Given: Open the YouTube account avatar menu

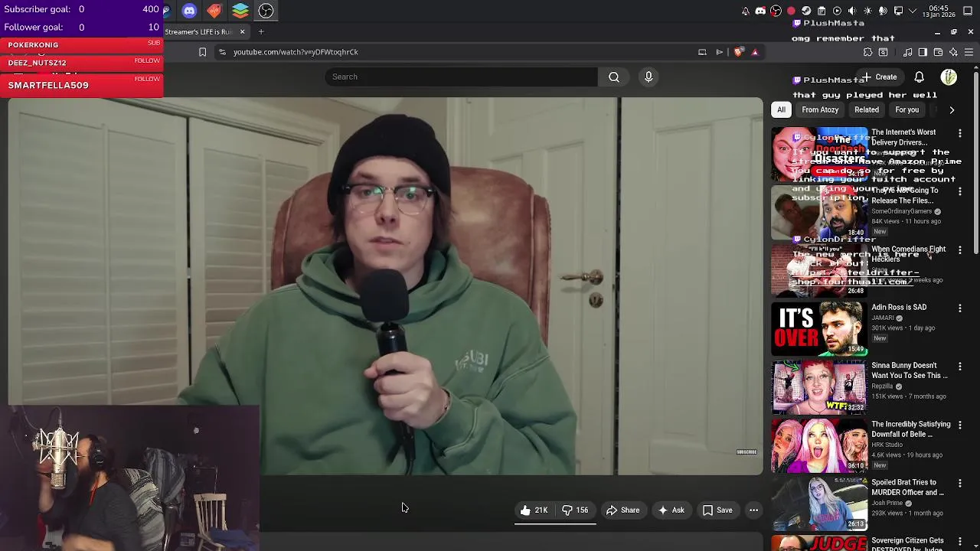Looking at the screenshot, I should pos(949,77).
